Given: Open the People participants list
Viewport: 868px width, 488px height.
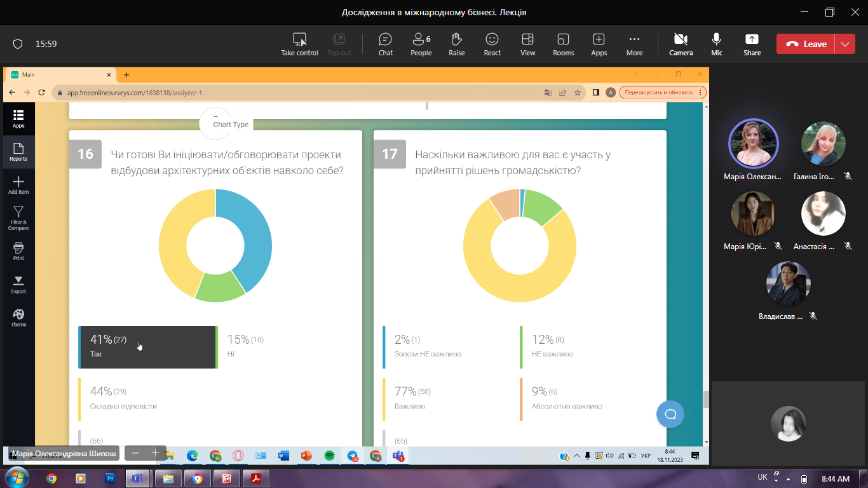Looking at the screenshot, I should click(x=421, y=44).
